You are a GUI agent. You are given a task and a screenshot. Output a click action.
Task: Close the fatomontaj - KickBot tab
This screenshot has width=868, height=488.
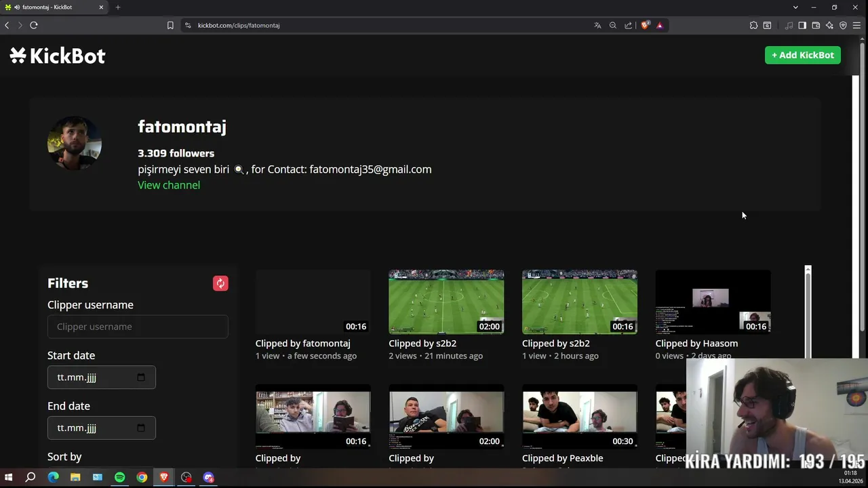point(101,7)
